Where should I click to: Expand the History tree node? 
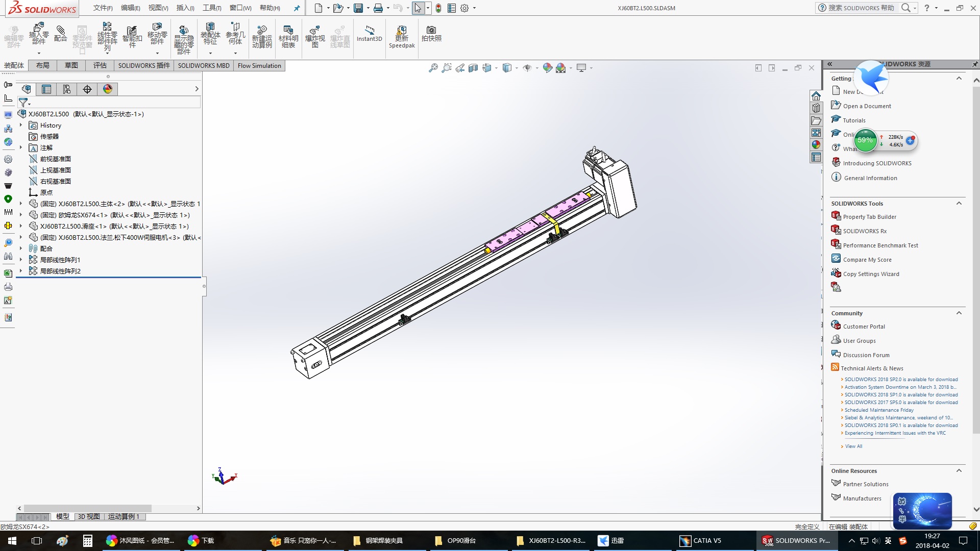21,126
